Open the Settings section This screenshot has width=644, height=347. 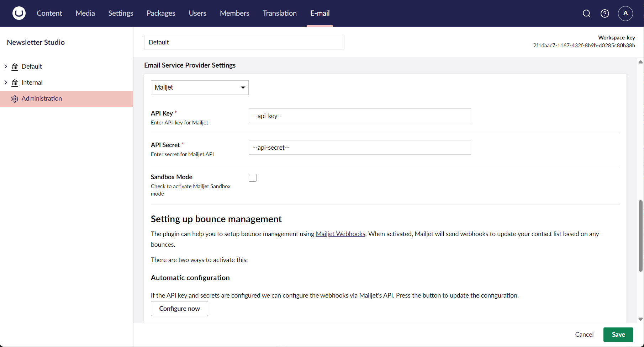[121, 13]
